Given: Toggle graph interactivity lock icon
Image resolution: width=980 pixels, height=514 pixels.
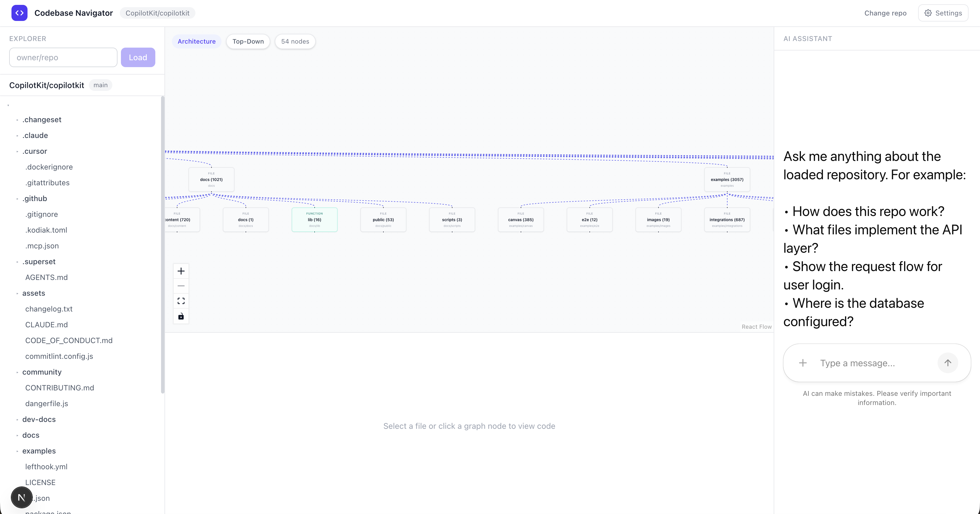Looking at the screenshot, I should [x=181, y=316].
